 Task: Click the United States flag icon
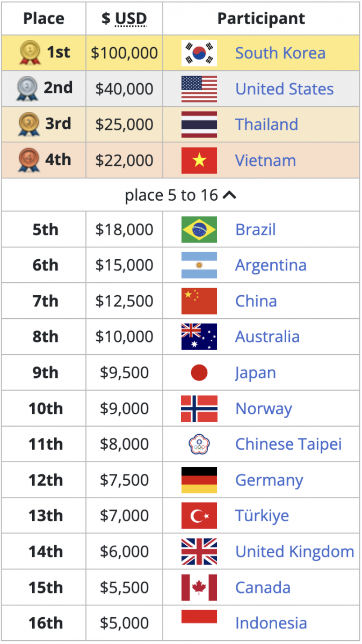coord(199,89)
